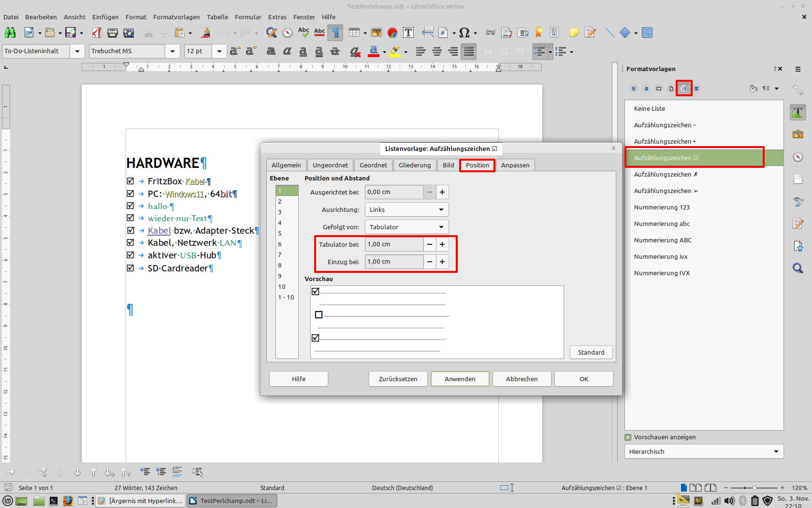Image resolution: width=812 pixels, height=508 pixels.
Task: Select Paragraph Styles icon in Formatvorlagen panel
Action: tap(634, 89)
